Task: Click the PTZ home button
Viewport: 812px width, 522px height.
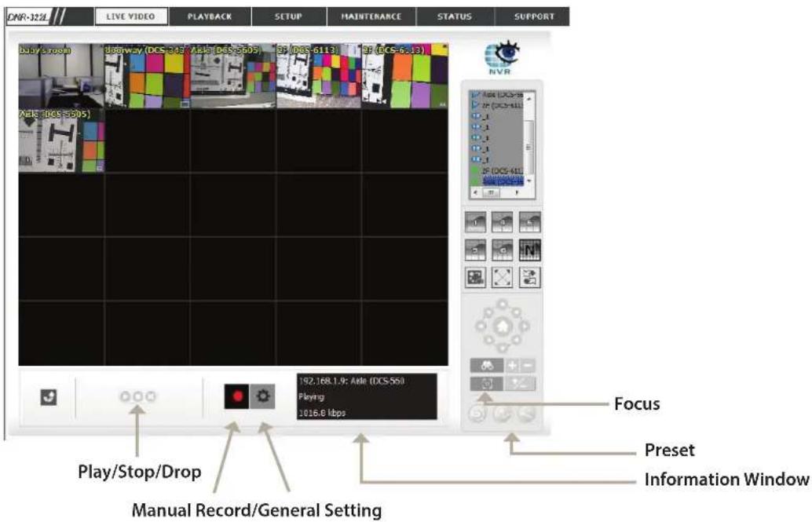Action: point(503,327)
